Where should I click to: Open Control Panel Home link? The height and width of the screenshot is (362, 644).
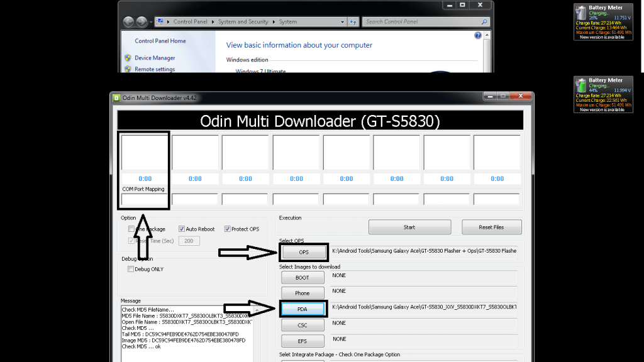160,41
